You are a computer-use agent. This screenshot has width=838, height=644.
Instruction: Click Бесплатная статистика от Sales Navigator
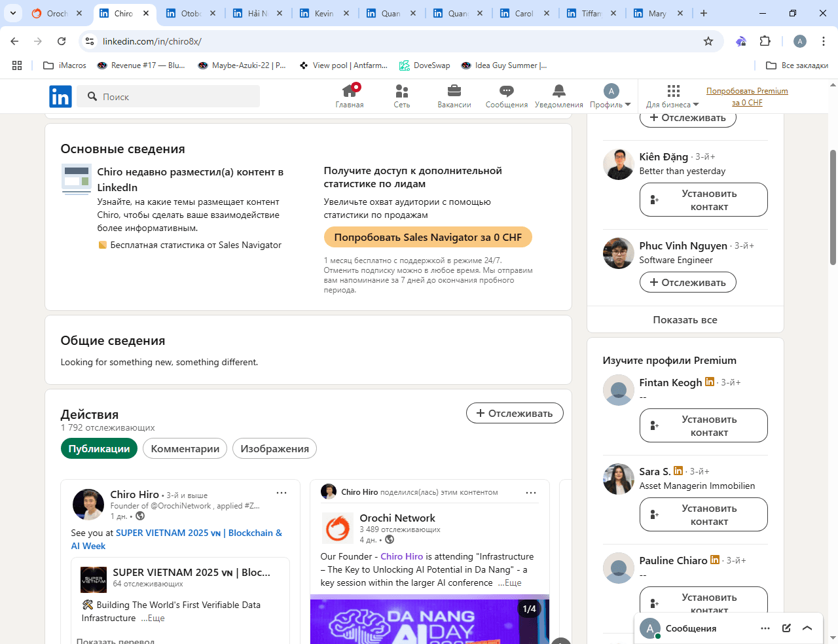click(x=196, y=245)
